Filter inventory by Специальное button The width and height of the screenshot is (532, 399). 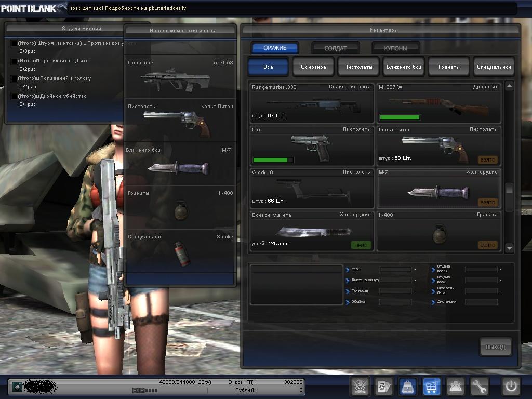pyautogui.click(x=494, y=67)
